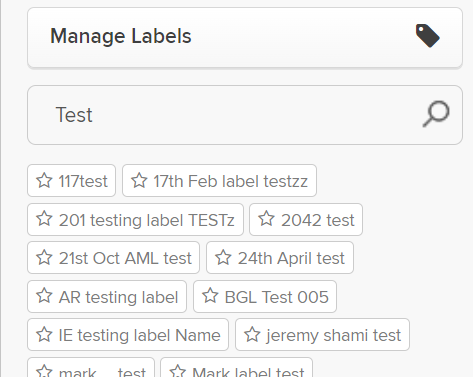
Task: Click the magnifier search icon
Action: coord(436,114)
